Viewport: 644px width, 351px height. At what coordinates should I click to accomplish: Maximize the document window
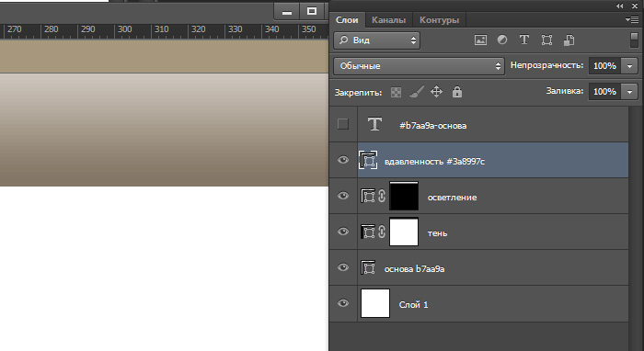312,11
